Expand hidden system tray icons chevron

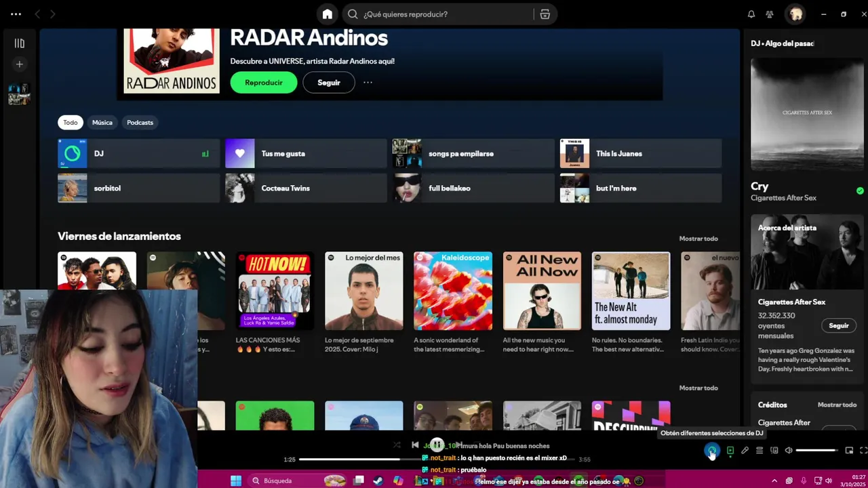coord(774,481)
